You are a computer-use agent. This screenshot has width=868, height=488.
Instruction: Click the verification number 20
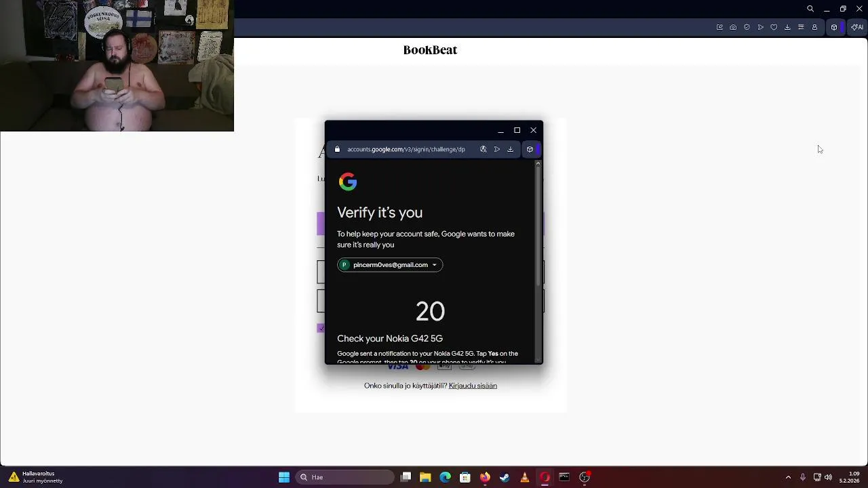click(x=430, y=311)
